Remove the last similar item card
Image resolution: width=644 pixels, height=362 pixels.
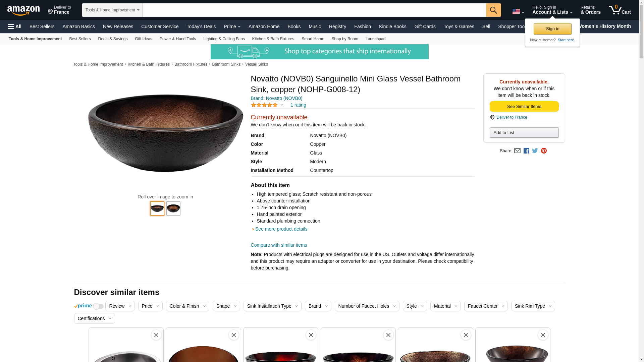(543, 335)
